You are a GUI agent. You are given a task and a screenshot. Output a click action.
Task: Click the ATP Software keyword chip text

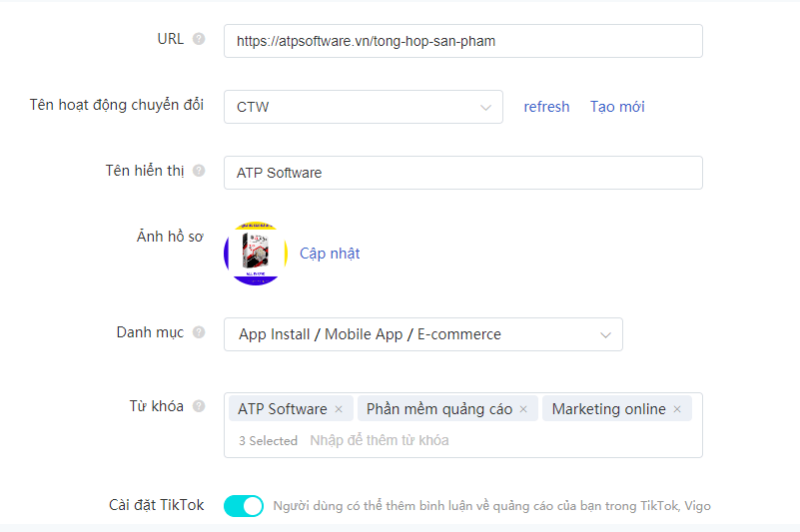point(282,409)
